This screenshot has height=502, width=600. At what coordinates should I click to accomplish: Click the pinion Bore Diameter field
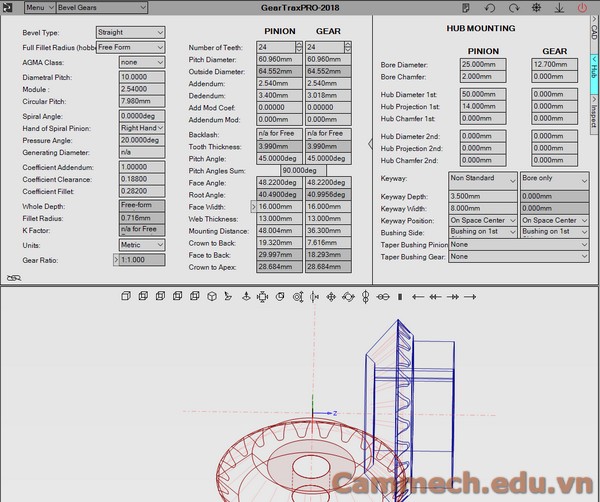(483, 64)
